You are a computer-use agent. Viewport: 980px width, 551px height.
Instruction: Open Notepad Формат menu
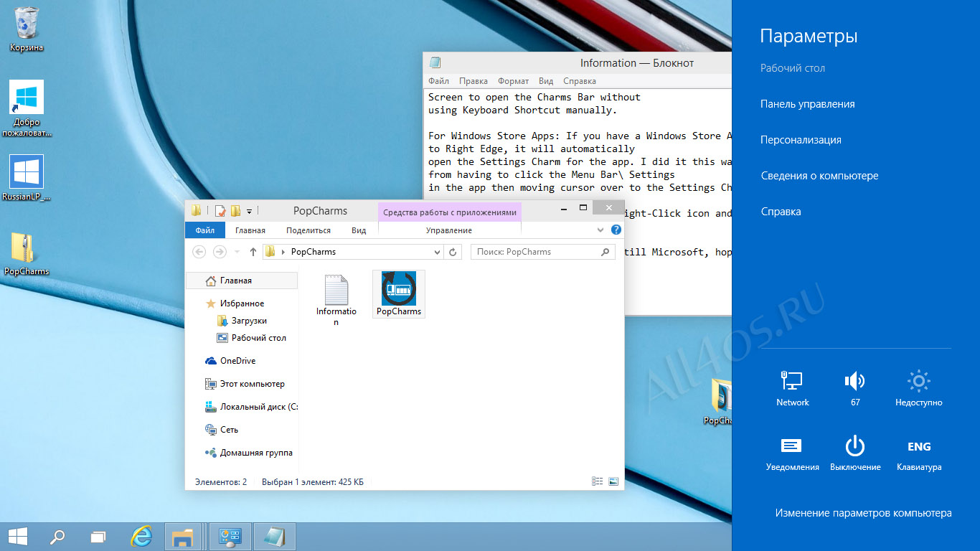coord(514,81)
